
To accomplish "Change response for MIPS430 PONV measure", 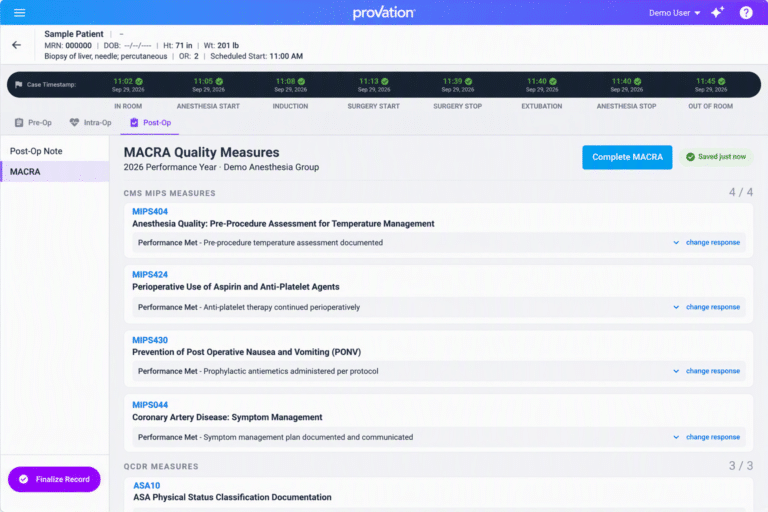I will tap(713, 371).
